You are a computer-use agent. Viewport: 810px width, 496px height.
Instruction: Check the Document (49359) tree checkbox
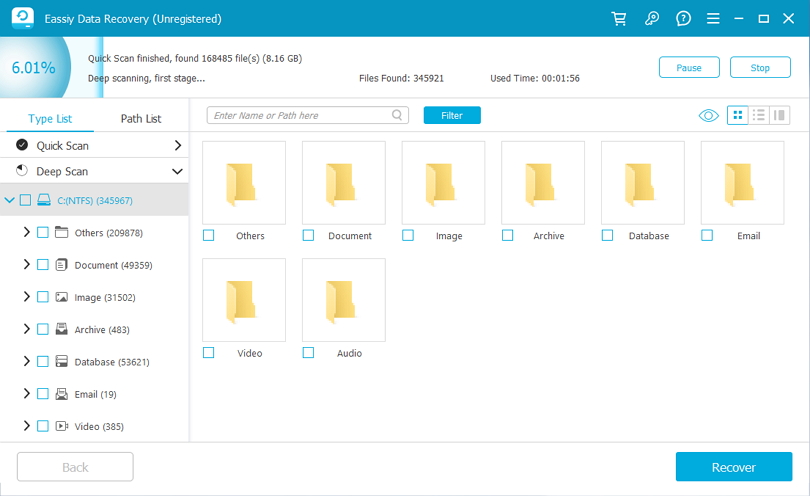click(x=43, y=265)
